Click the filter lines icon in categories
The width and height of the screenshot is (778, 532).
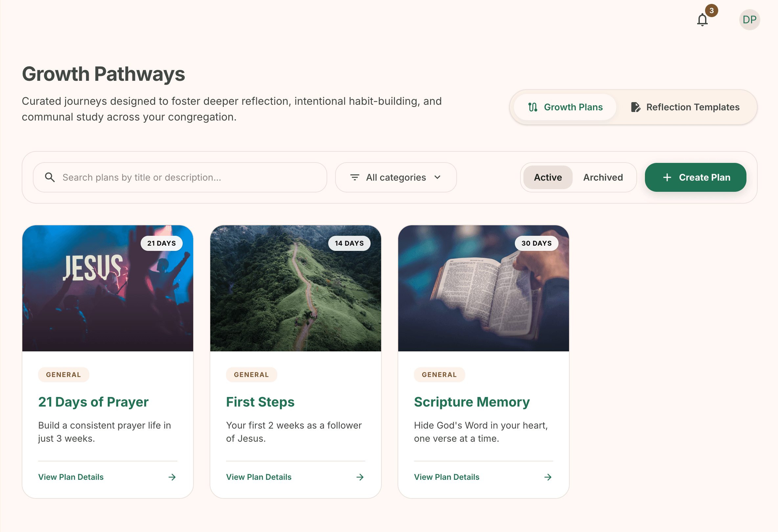click(x=355, y=177)
